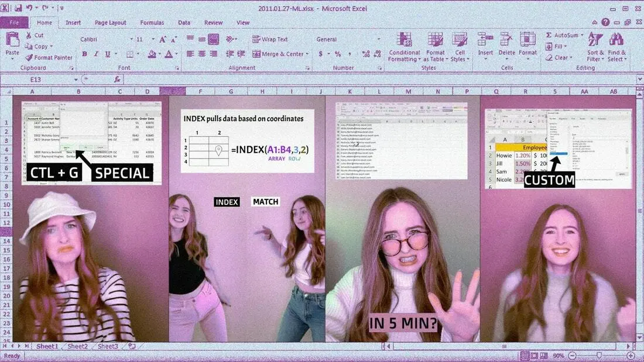Open the AutoSum dropdown arrow
The width and height of the screenshot is (644, 362).
[x=583, y=35]
